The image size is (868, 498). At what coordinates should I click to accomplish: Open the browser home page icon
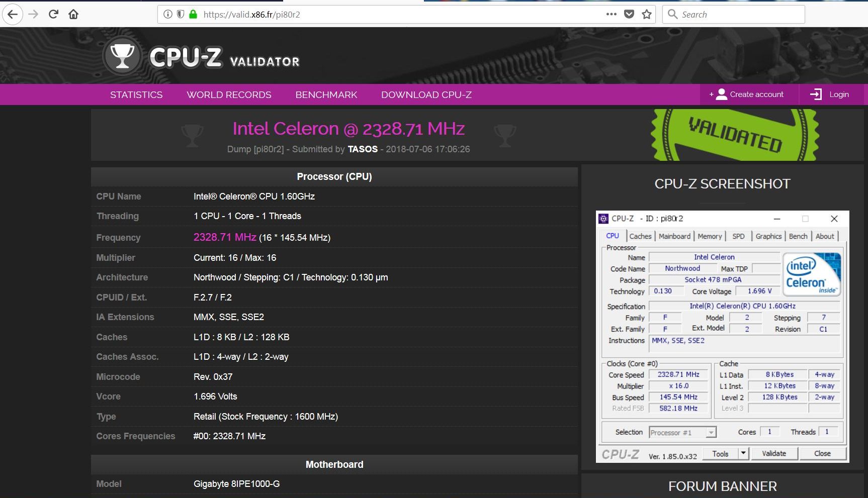73,14
